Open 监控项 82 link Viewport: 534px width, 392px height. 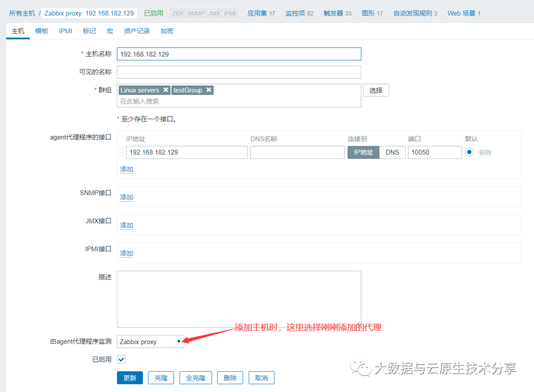[299, 13]
